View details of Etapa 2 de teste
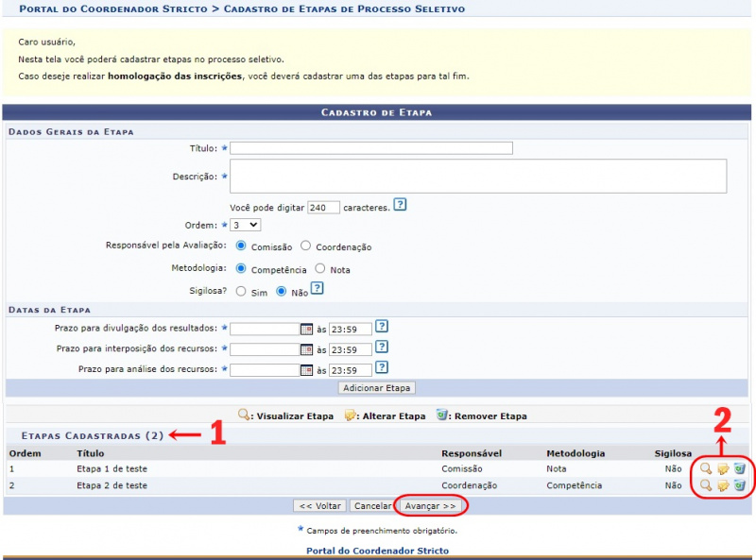Viewport: 756px width, 560px height. point(705,485)
